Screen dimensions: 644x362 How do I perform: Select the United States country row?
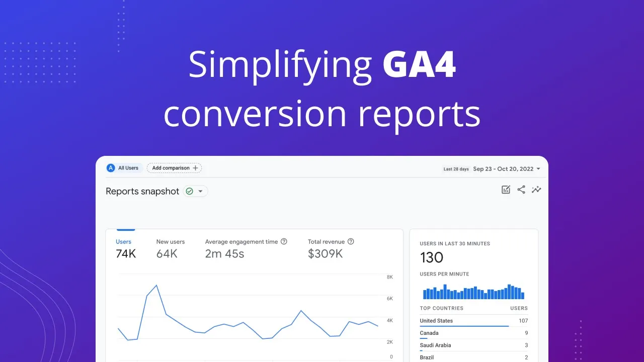coord(474,321)
